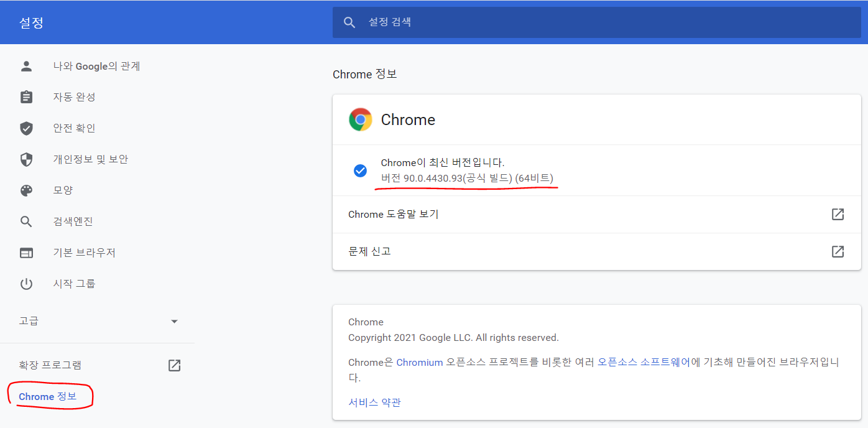
Task: Click the open-in-new icon for 문제 신고
Action: click(x=838, y=251)
